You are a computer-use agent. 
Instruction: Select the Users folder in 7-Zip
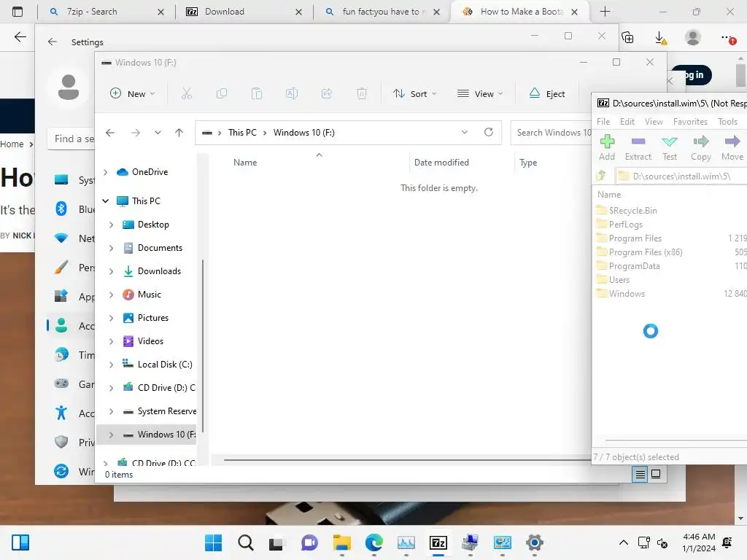click(x=614, y=279)
